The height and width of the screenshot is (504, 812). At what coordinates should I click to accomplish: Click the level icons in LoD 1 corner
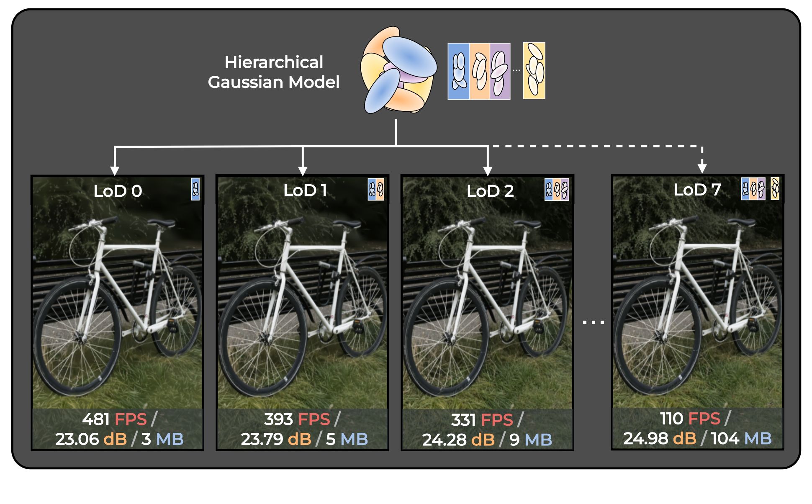point(376,189)
